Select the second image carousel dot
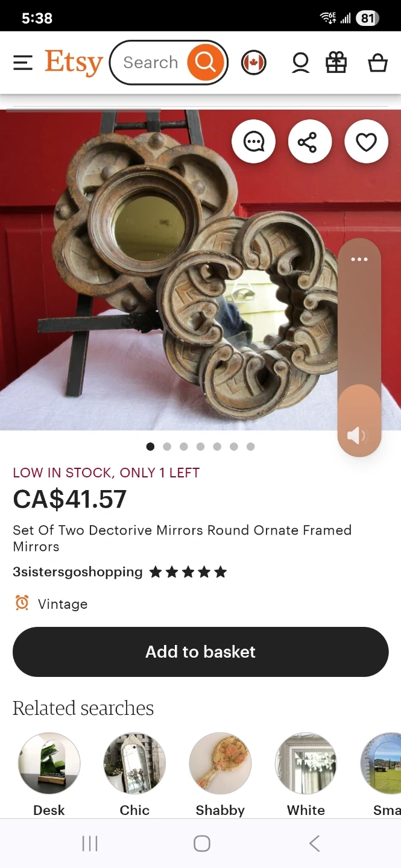Viewport: 401px width, 868px height. (x=167, y=447)
